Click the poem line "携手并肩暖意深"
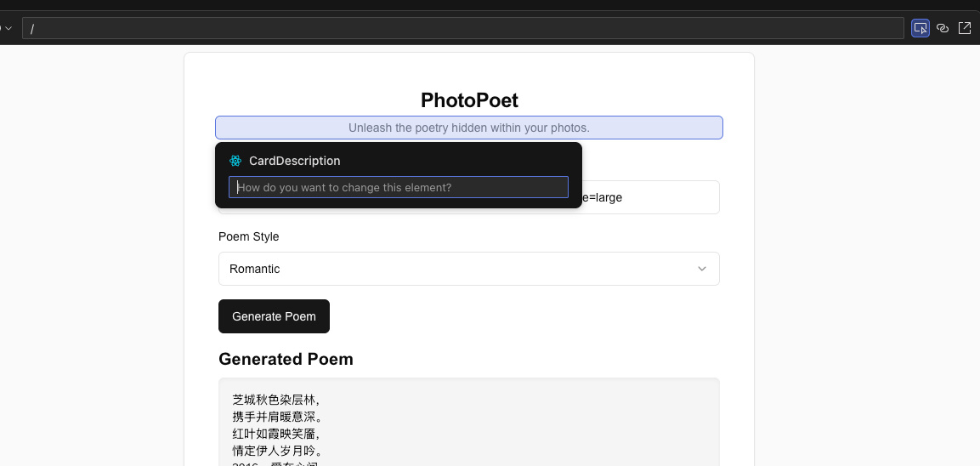The width and height of the screenshot is (980, 466). pos(277,417)
